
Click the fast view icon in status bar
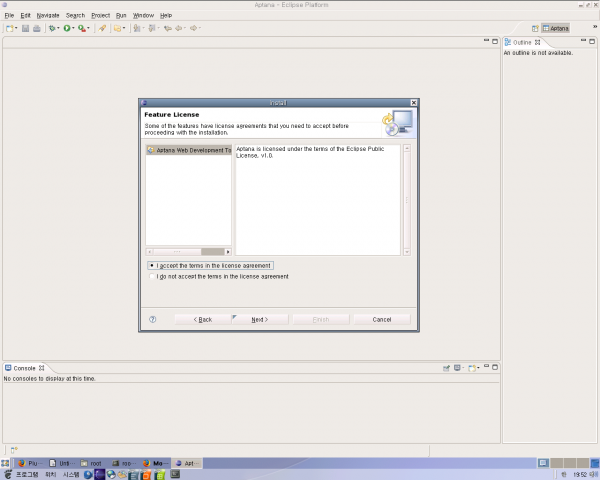14,450
